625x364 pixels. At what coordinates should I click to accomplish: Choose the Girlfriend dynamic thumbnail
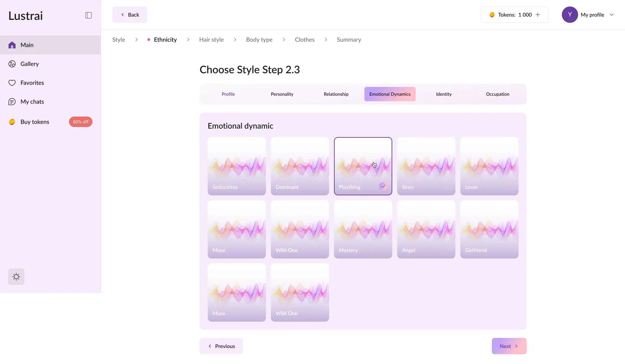[x=489, y=229]
